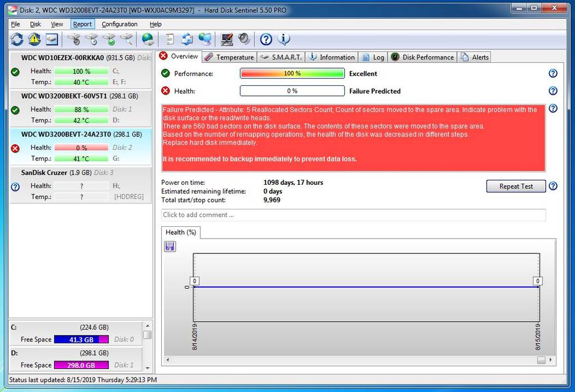Click health graph scroll right arrow
The image size is (575, 392).
coord(550,360)
